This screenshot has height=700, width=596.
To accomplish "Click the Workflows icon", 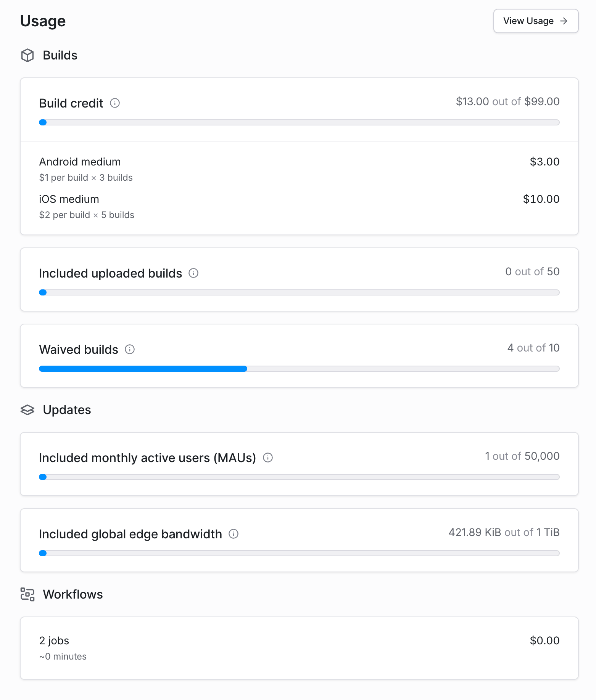I will pos(27,594).
